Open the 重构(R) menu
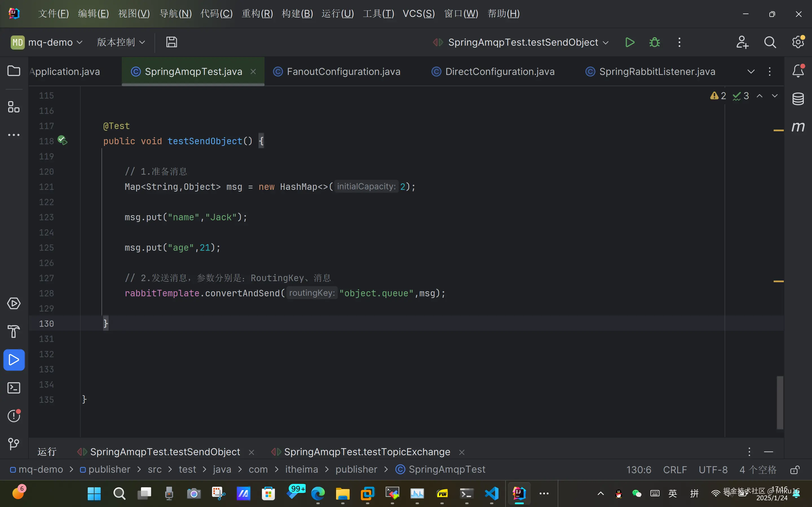Viewport: 812px width, 507px height. tap(257, 14)
